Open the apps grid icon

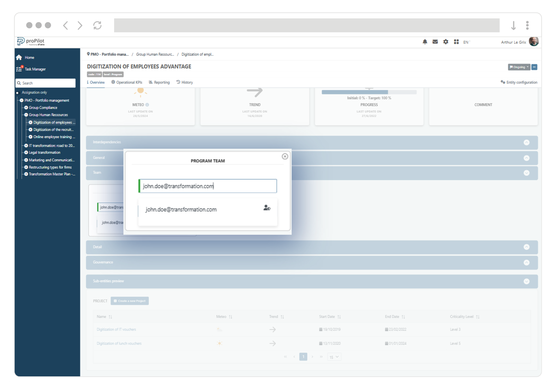coord(456,42)
